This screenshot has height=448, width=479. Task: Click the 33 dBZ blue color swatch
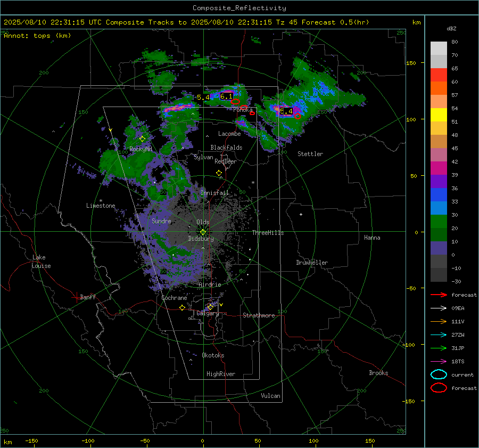[x=439, y=194]
